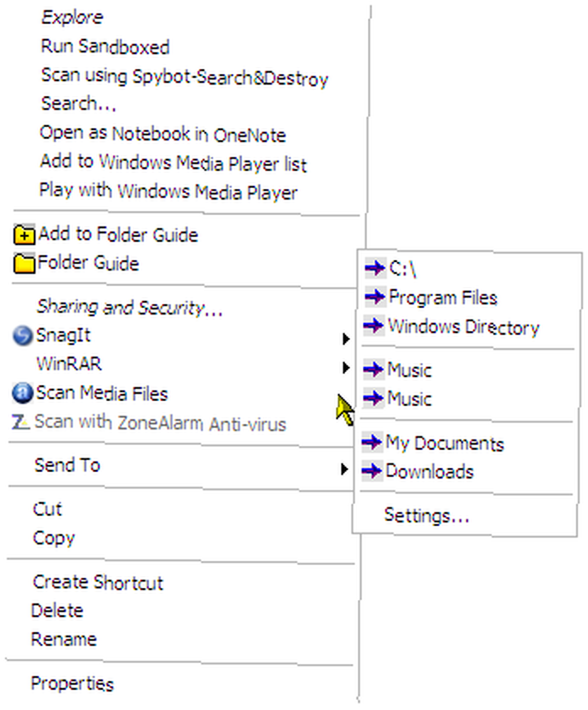Expand the Send To submenu arrow

pos(344,469)
